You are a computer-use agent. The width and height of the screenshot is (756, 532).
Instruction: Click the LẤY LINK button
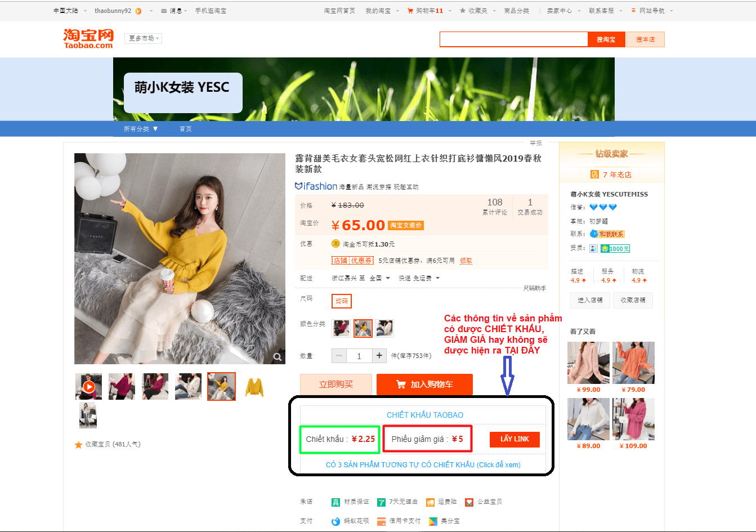(515, 439)
